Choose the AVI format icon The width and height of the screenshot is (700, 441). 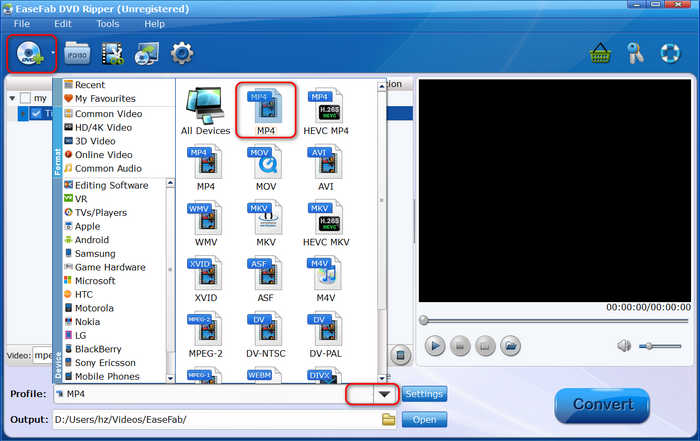(326, 167)
